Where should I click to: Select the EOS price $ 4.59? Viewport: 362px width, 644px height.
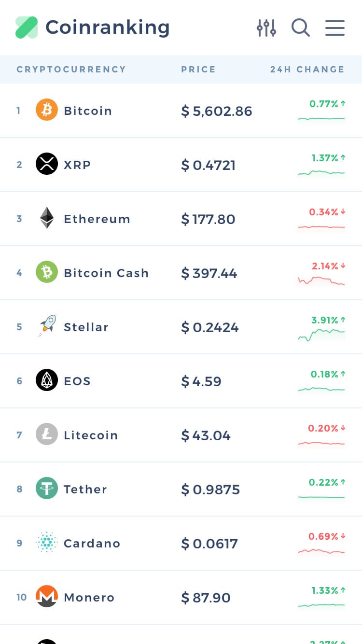click(x=201, y=381)
